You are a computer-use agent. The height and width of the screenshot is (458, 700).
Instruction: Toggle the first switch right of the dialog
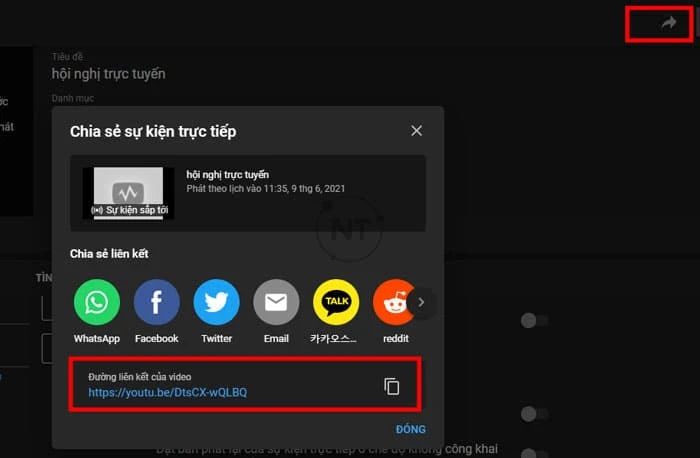534,321
